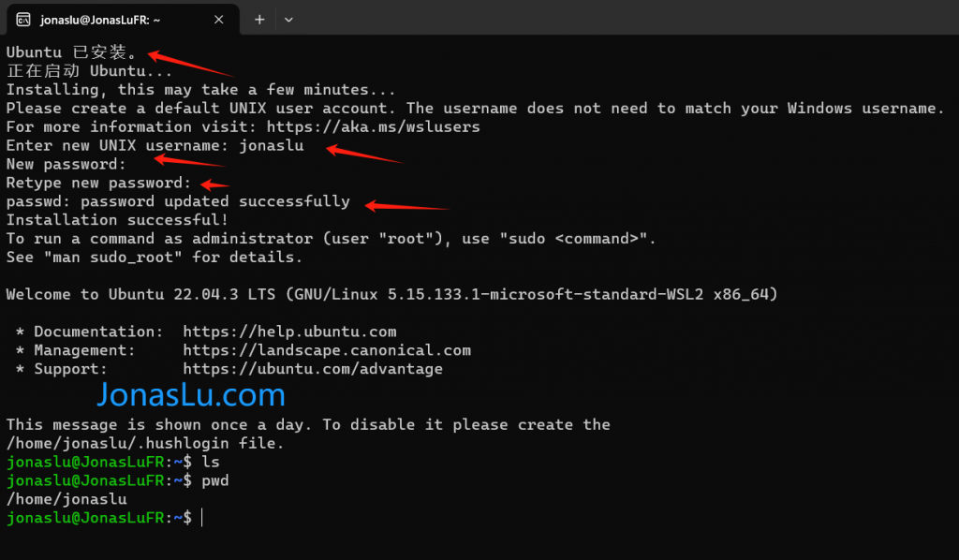Open a new terminal tab with plus
The height and width of the screenshot is (560, 959).
259,20
